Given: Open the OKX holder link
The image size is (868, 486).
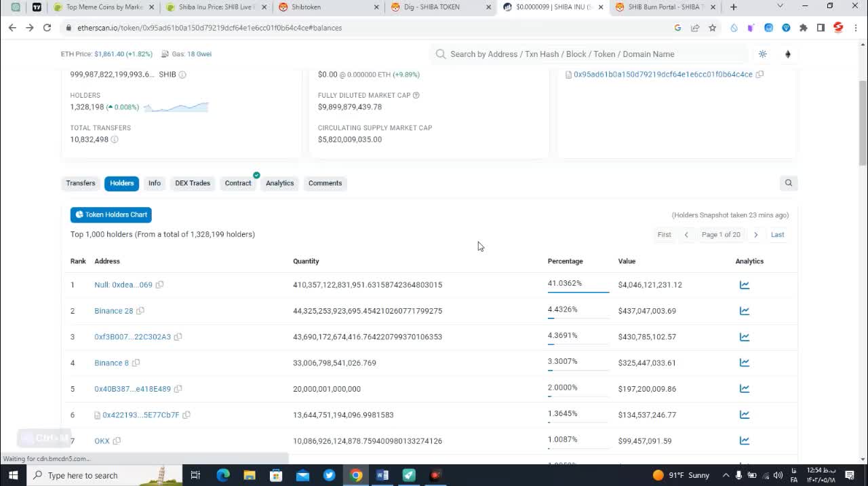Looking at the screenshot, I should click(x=102, y=441).
